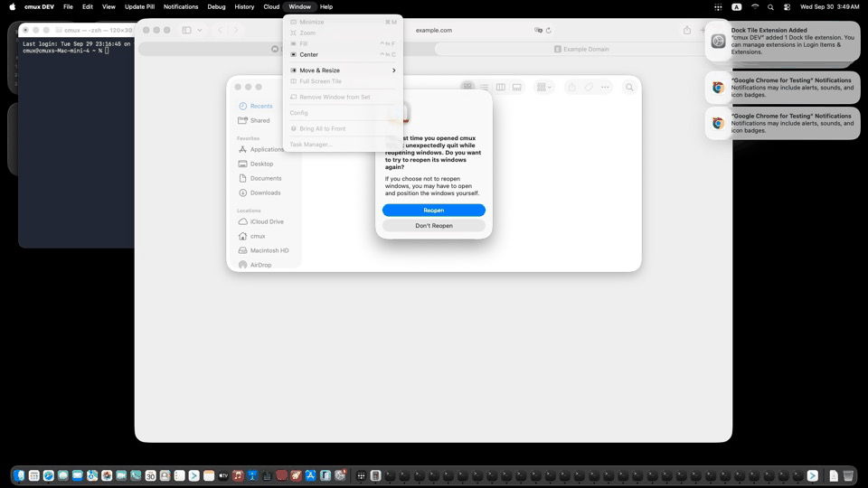
Task: Click Safari share button
Action: pyautogui.click(x=687, y=30)
